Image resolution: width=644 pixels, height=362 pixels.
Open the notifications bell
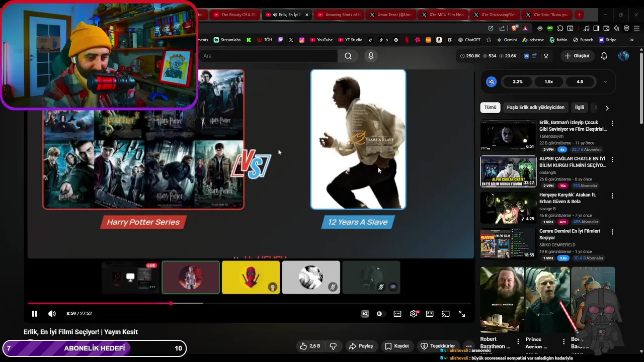coord(604,56)
